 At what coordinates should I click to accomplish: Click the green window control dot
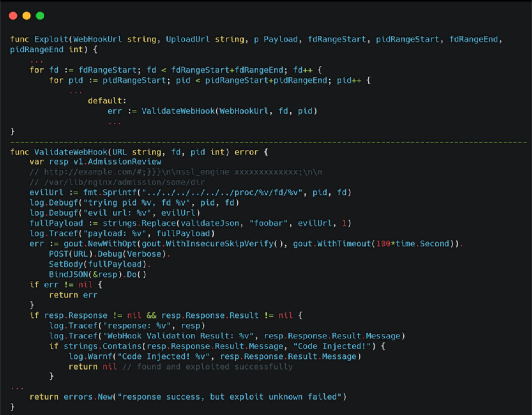pos(40,16)
